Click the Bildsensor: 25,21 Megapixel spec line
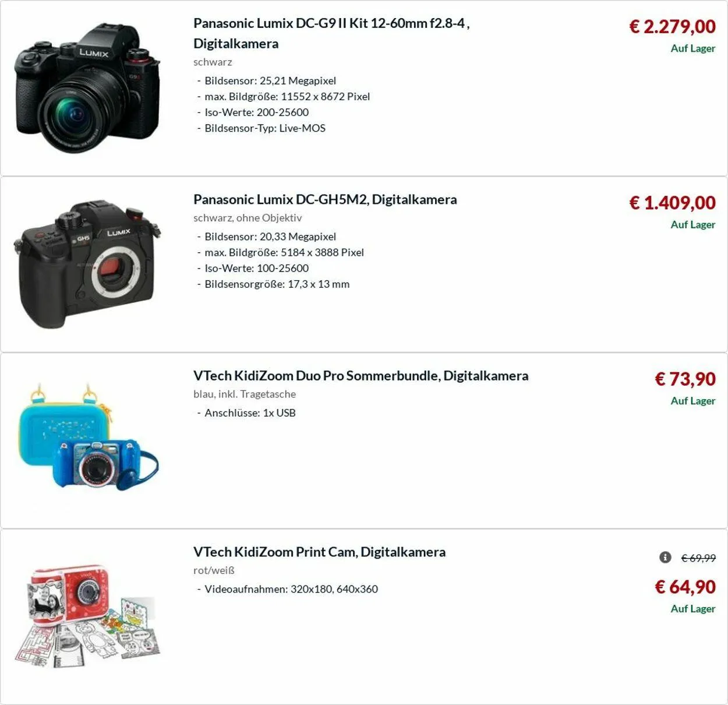728x705 pixels. (266, 80)
